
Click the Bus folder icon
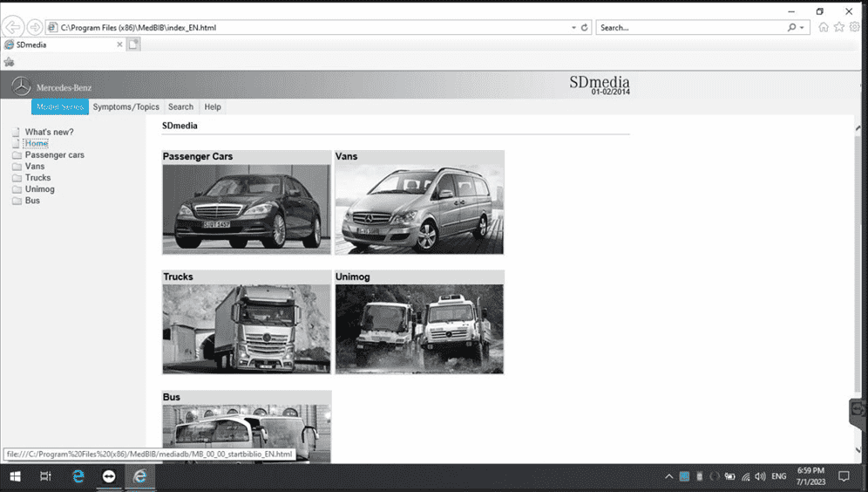click(17, 201)
